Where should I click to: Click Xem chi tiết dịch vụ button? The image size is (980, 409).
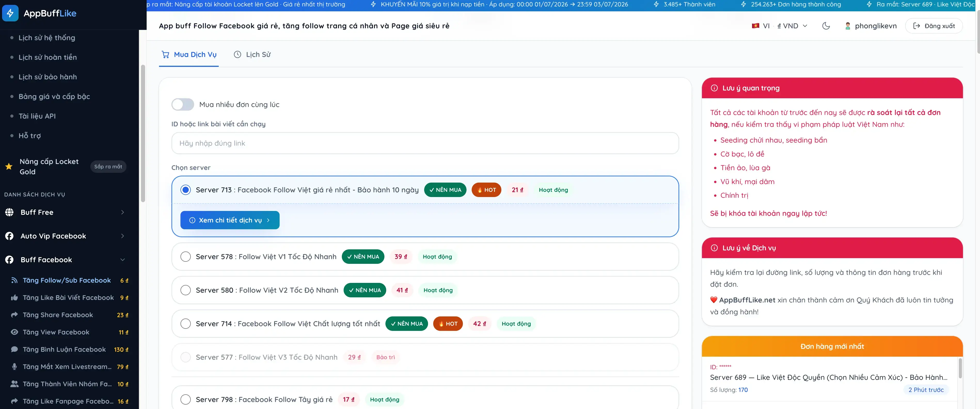230,220
